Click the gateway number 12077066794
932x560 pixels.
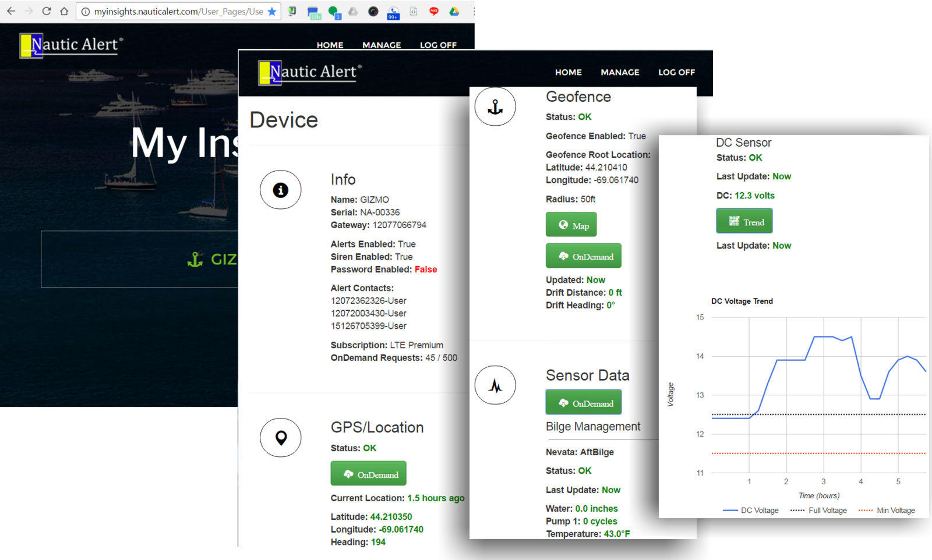pos(400,225)
